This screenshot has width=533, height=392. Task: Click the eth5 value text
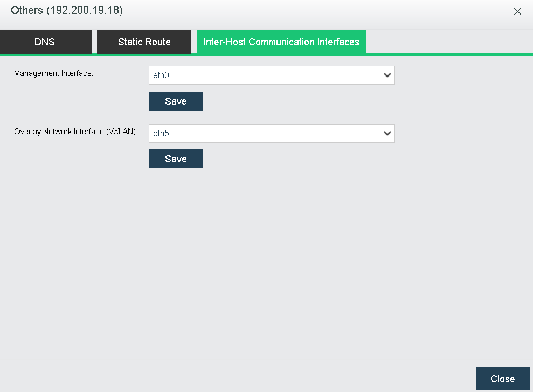pos(161,133)
